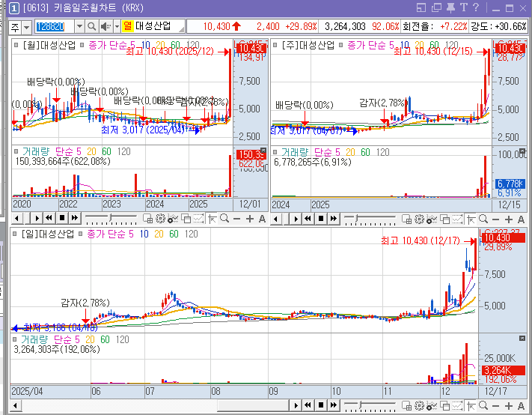This screenshot has width=532, height=415.
Task: Add indicator icon on daily chart toolbar
Action: pyautogui.click(x=432, y=405)
